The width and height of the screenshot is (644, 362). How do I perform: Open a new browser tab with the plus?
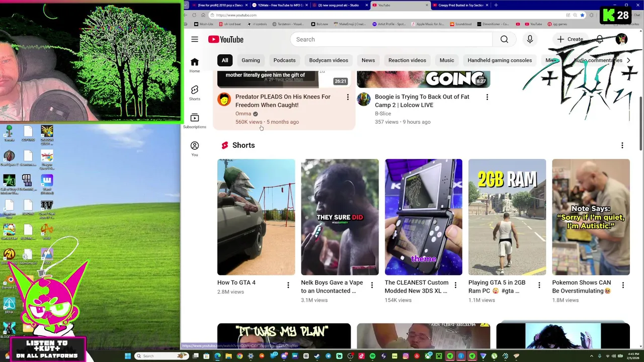click(496, 5)
